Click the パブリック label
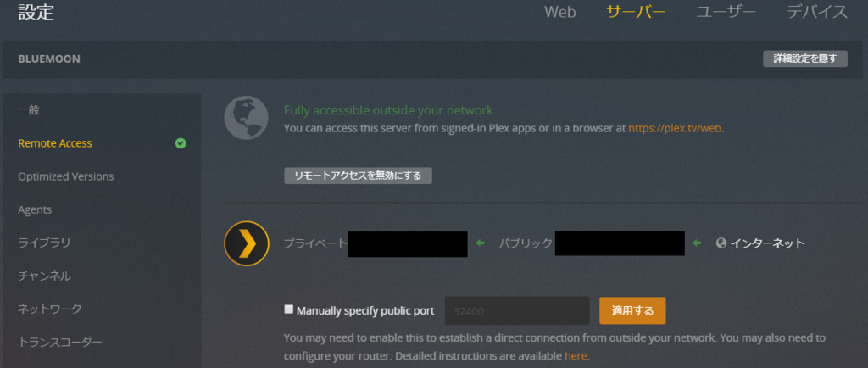Viewport: 868px width, 368px height. 526,243
